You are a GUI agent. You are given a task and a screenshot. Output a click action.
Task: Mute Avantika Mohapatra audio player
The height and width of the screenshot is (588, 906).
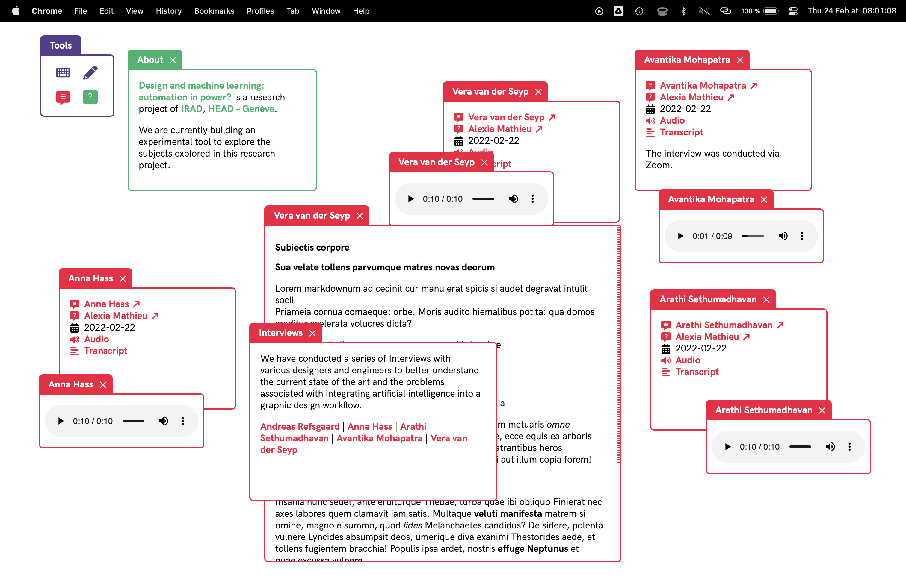click(783, 236)
